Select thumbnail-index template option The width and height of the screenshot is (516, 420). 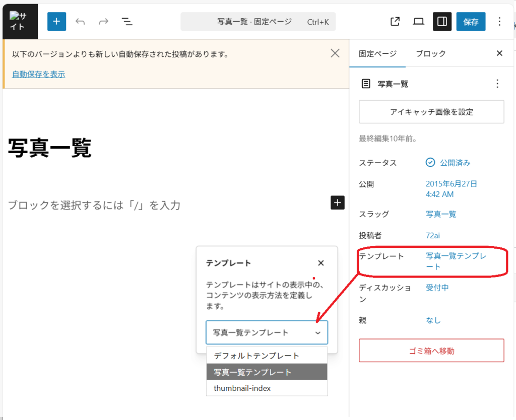pos(267,388)
